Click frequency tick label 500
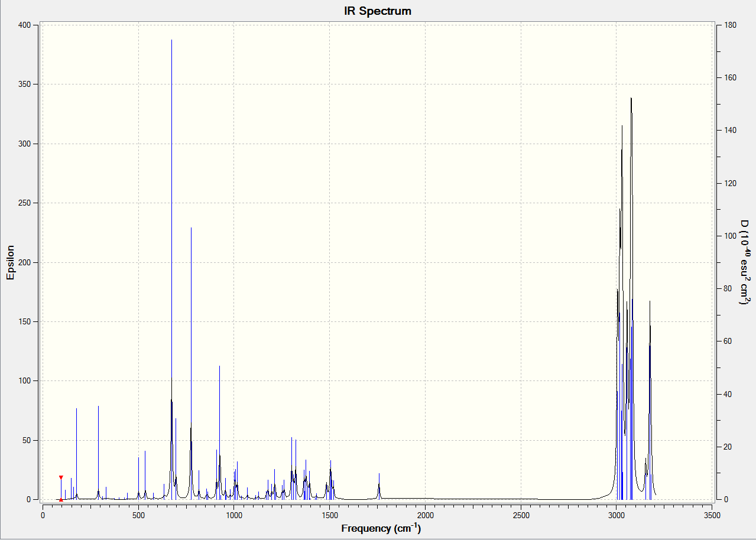756x540 pixels. tap(138, 515)
